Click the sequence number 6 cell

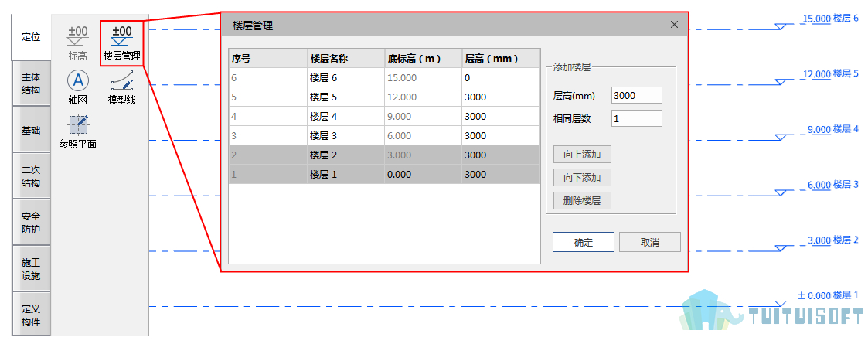[268, 78]
